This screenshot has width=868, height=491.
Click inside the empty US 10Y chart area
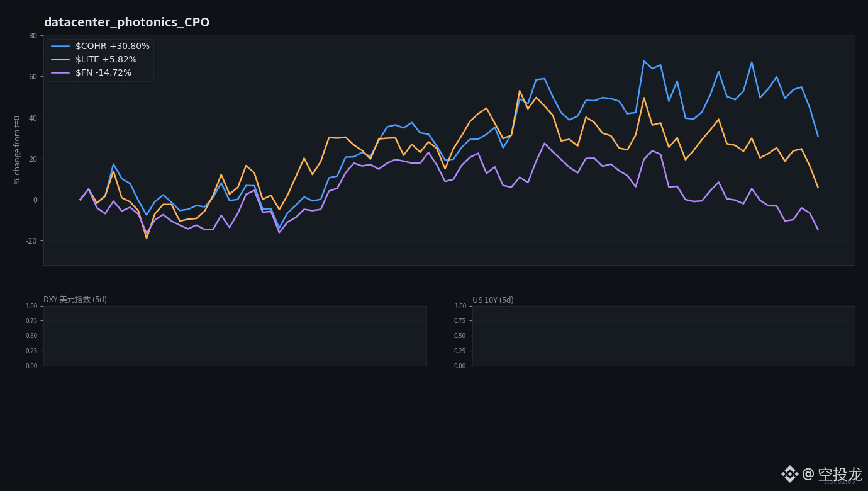click(x=664, y=336)
